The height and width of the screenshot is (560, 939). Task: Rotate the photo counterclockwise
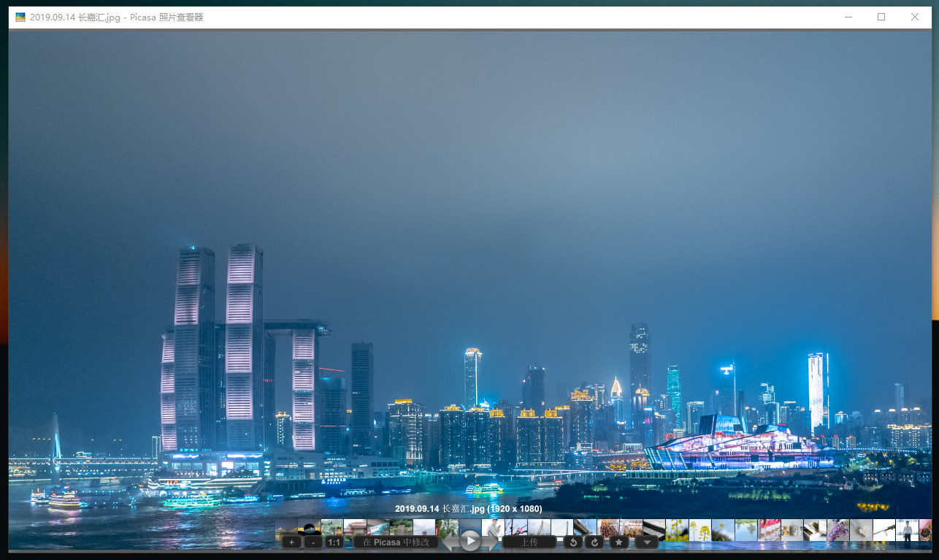click(x=573, y=542)
